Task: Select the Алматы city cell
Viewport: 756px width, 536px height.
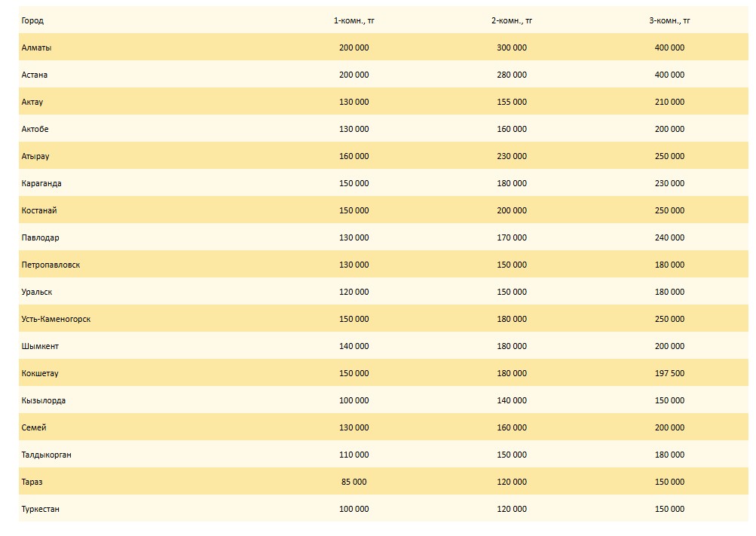Action: 37,47
